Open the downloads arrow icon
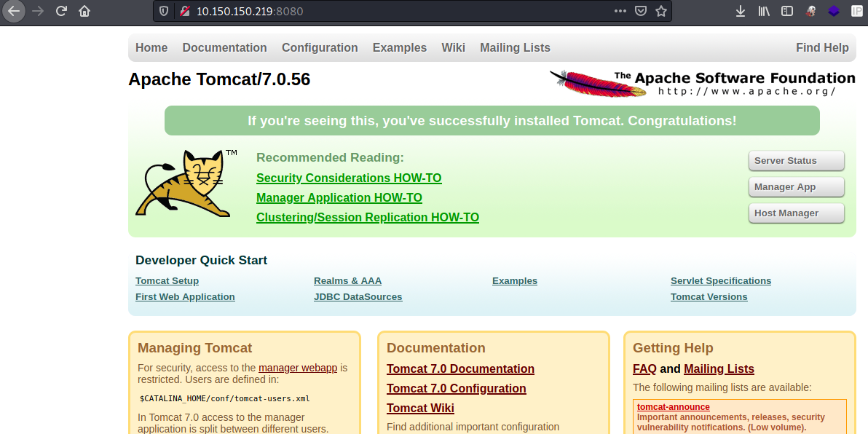Viewport: 868px width, 434px height. (x=740, y=11)
